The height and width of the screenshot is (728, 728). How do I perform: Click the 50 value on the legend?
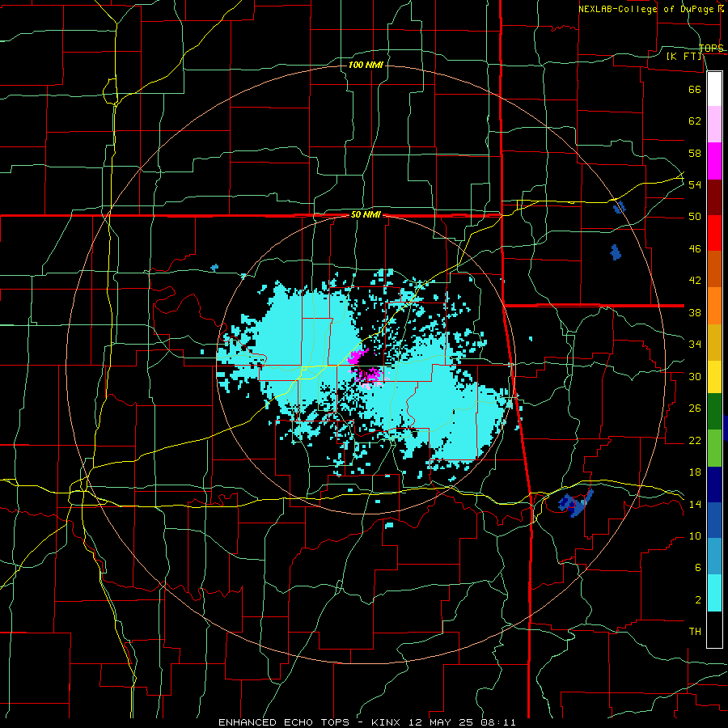tap(695, 217)
